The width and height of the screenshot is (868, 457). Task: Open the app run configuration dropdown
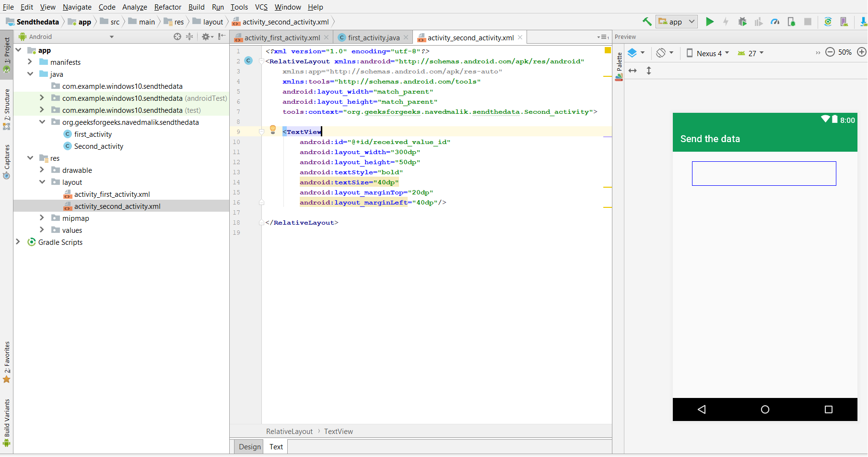tap(677, 22)
